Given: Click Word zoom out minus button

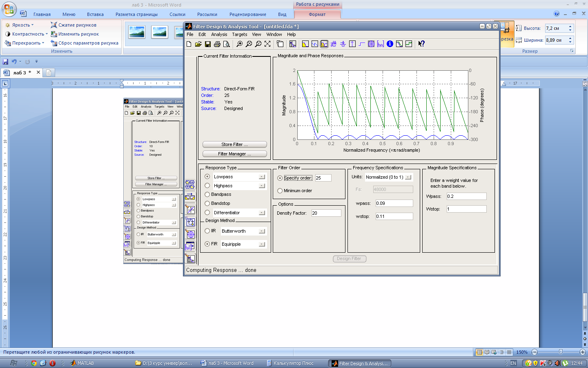Looking at the screenshot, I should [535, 352].
